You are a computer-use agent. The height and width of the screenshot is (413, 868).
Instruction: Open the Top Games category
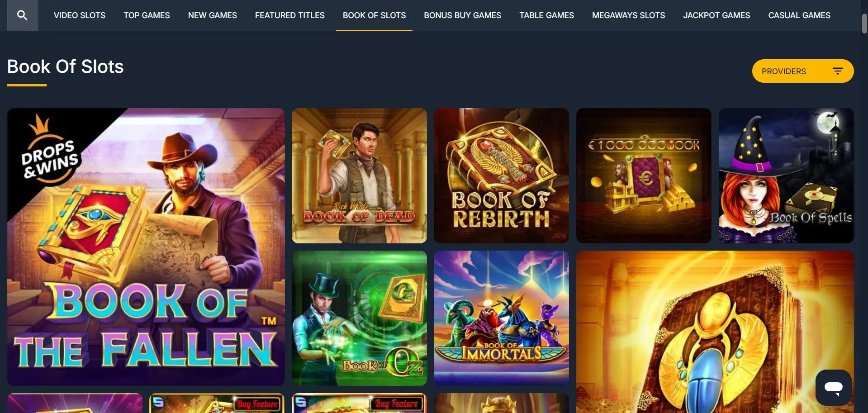click(x=147, y=15)
